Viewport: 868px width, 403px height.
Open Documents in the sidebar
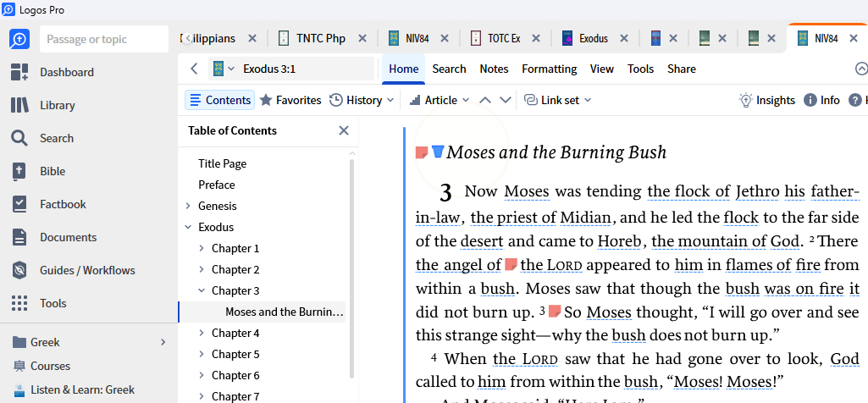pos(53,237)
